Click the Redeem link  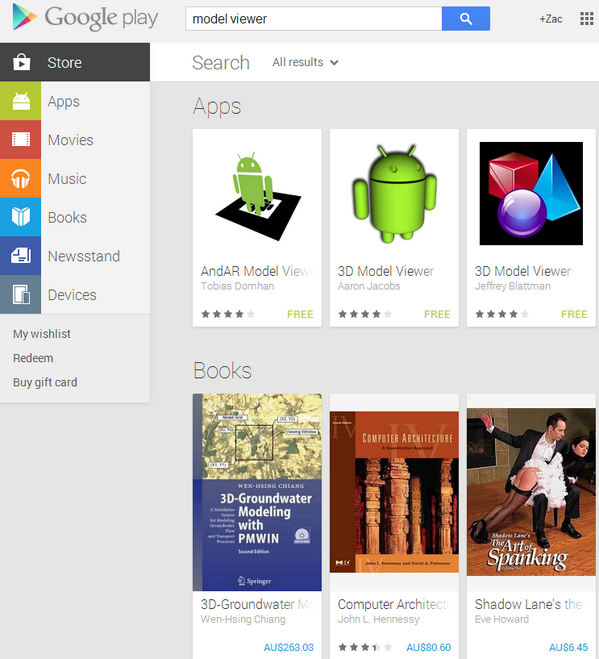pos(33,358)
